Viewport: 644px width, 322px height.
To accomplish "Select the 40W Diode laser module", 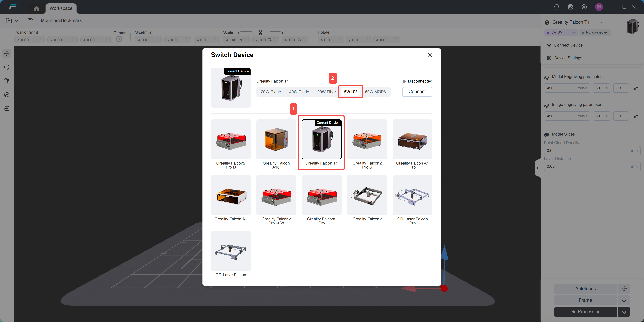I will 299,92.
